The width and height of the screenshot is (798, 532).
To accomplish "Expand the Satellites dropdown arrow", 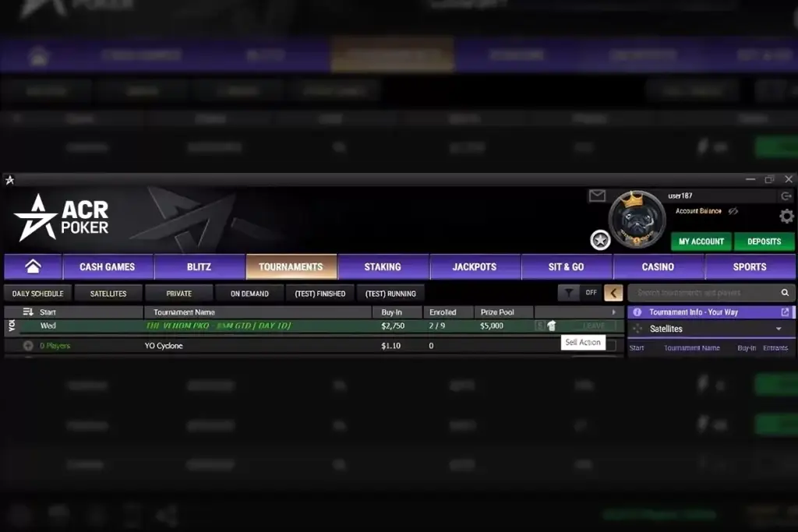I will pyautogui.click(x=779, y=329).
